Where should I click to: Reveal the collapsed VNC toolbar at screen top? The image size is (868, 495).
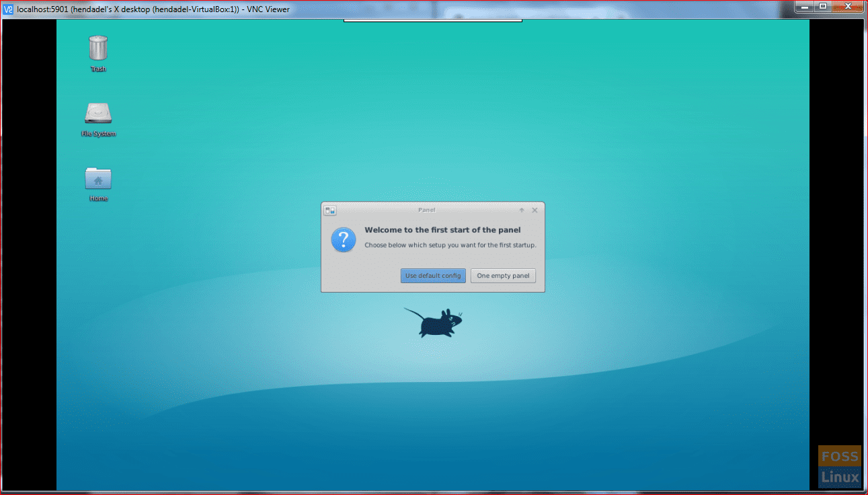(432, 20)
